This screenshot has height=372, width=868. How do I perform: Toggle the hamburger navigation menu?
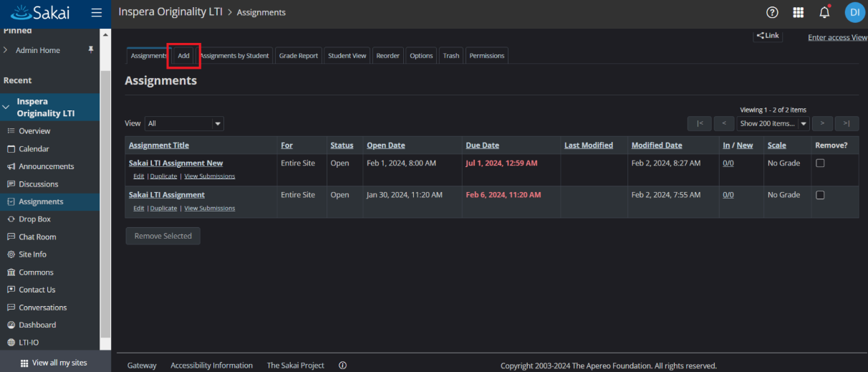pyautogui.click(x=97, y=12)
